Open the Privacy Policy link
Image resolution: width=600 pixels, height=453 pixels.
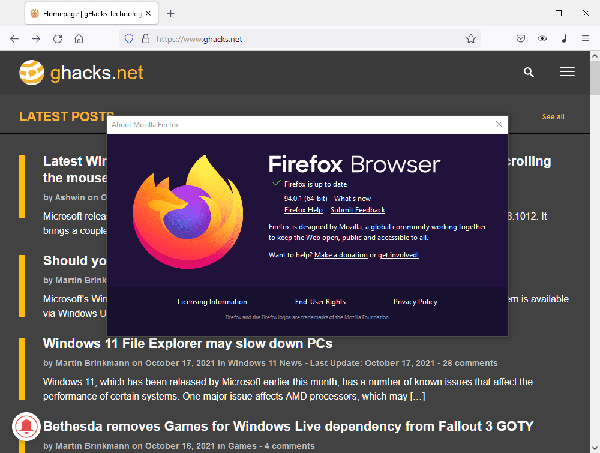pyautogui.click(x=415, y=302)
